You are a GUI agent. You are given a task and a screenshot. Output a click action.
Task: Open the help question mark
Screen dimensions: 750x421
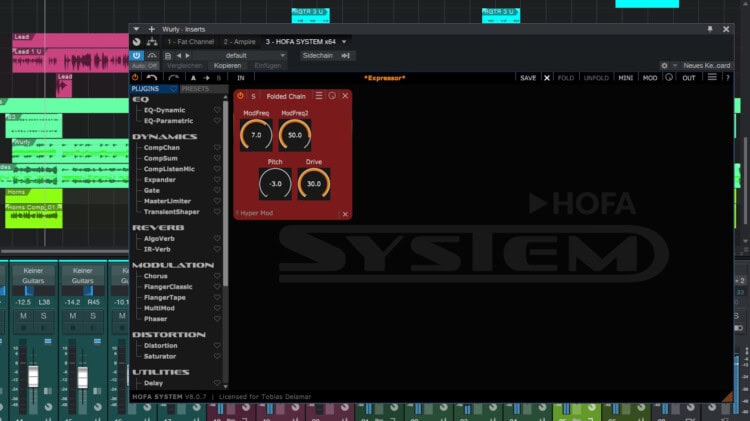728,78
